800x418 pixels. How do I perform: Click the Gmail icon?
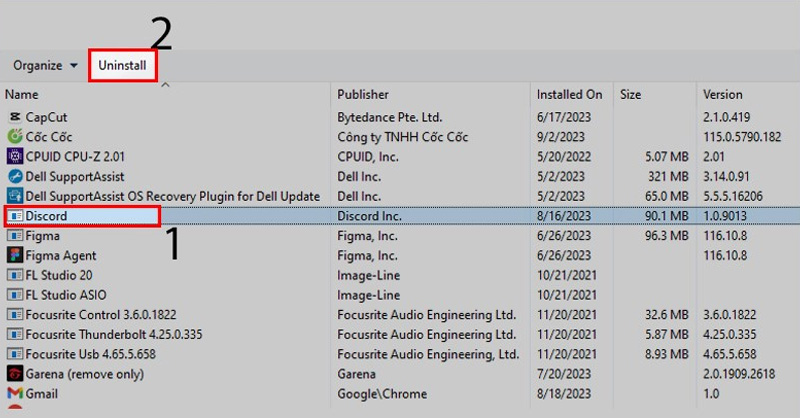pos(15,394)
